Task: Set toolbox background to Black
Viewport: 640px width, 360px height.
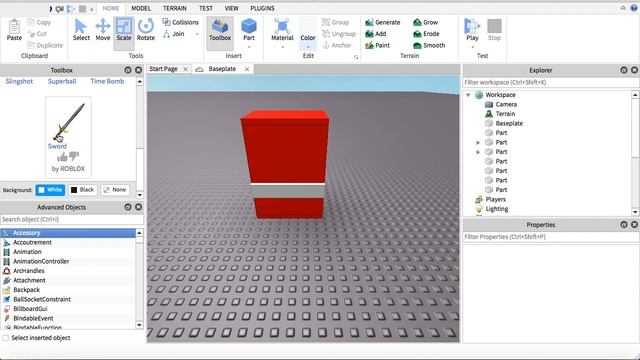Action: 82,190
